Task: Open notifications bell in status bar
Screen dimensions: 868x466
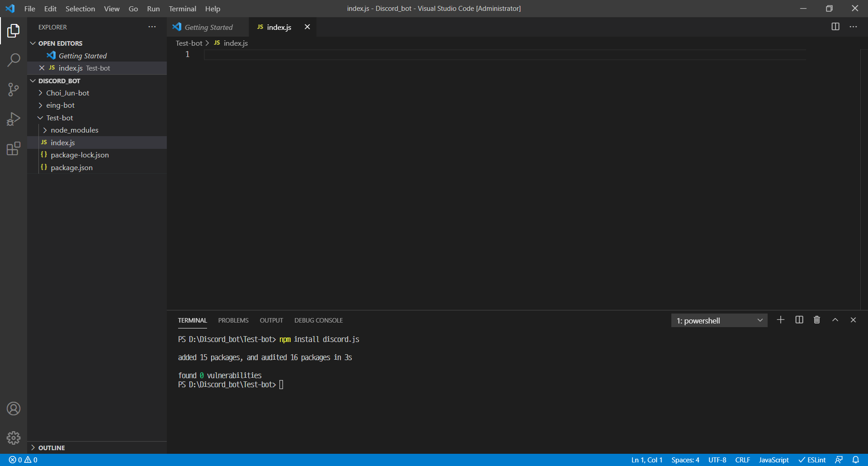Action: (856, 460)
